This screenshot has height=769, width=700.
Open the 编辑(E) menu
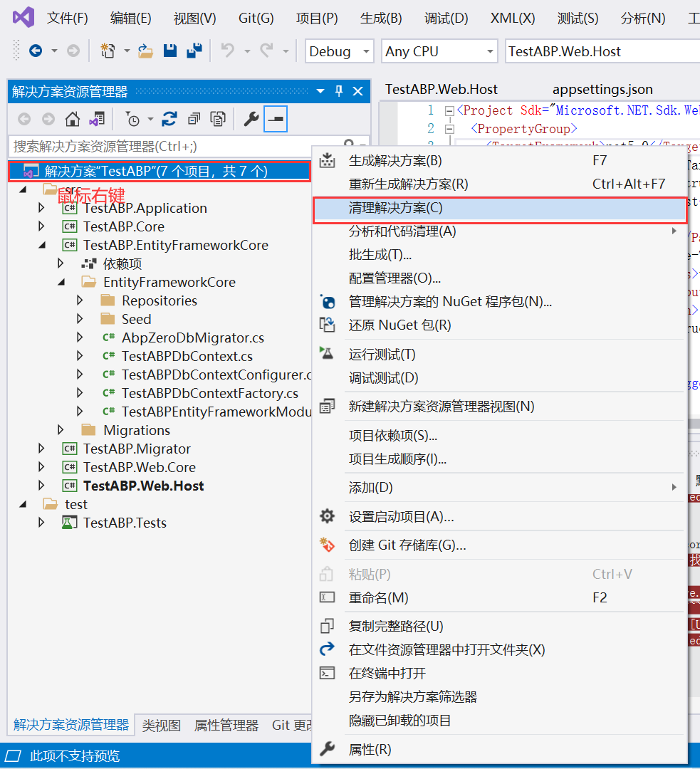[x=130, y=19]
